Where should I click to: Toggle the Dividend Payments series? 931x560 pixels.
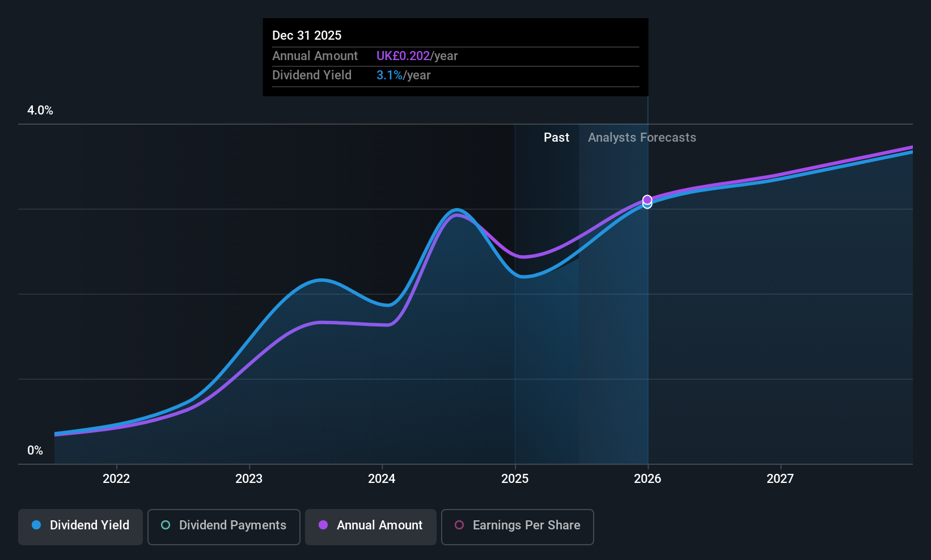click(223, 527)
